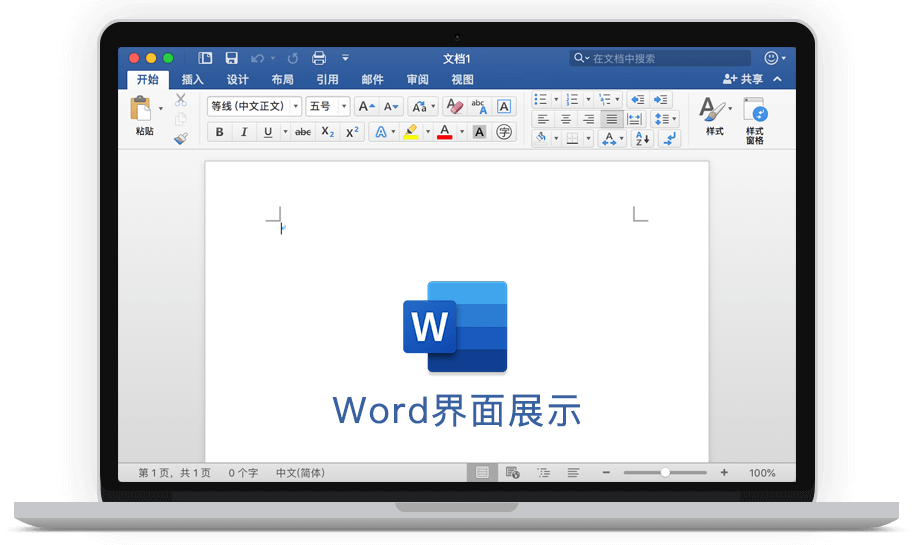The width and height of the screenshot is (912, 545).
Task: Click the Print icon in title bar
Action: (319, 58)
